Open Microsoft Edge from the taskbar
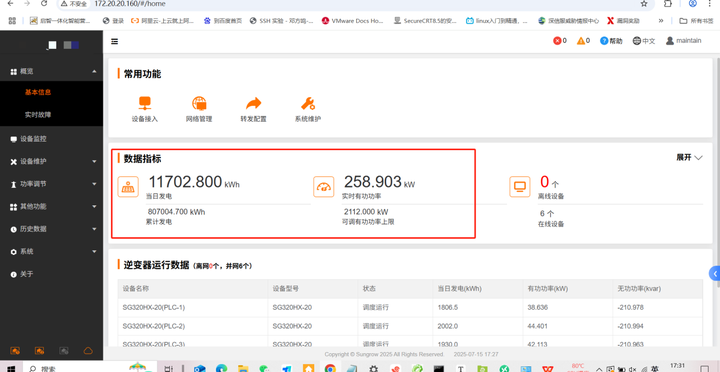This screenshot has width=720, height=372. click(x=221, y=368)
